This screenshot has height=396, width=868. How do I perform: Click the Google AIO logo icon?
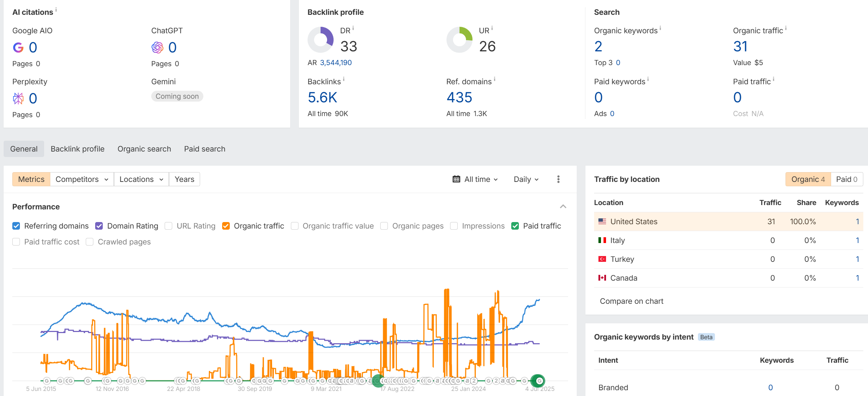click(18, 47)
